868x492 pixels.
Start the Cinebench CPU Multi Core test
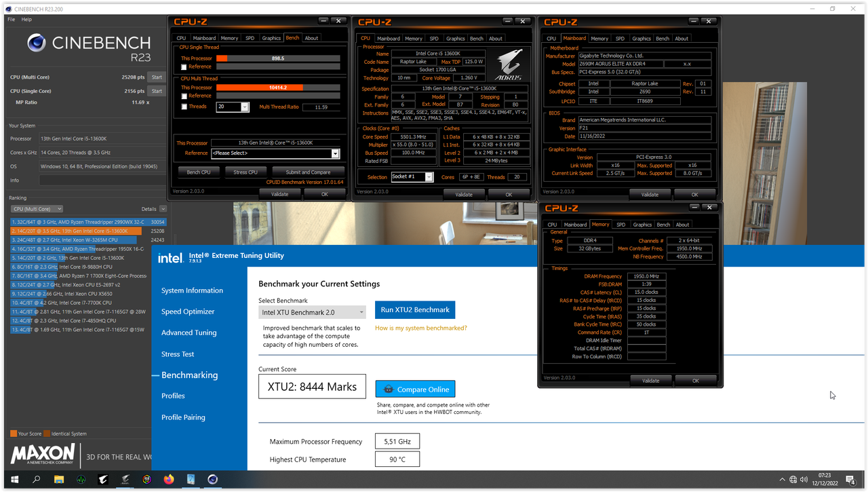coord(157,77)
